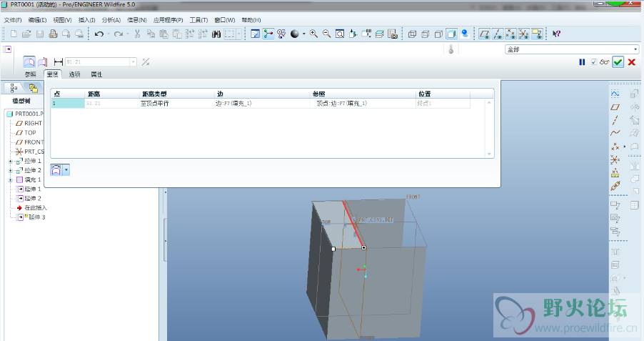Refit the model to screen
Screen dimensions: 644x341
340,34
